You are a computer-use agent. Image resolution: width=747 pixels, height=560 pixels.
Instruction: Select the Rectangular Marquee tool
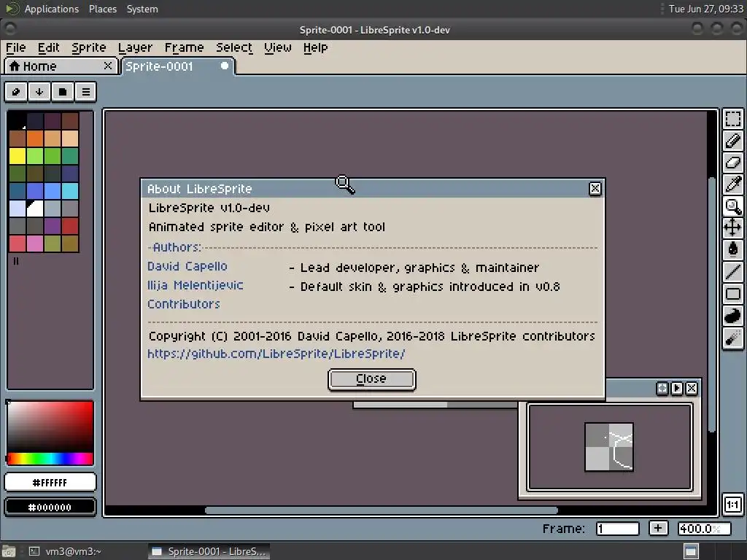click(x=733, y=119)
